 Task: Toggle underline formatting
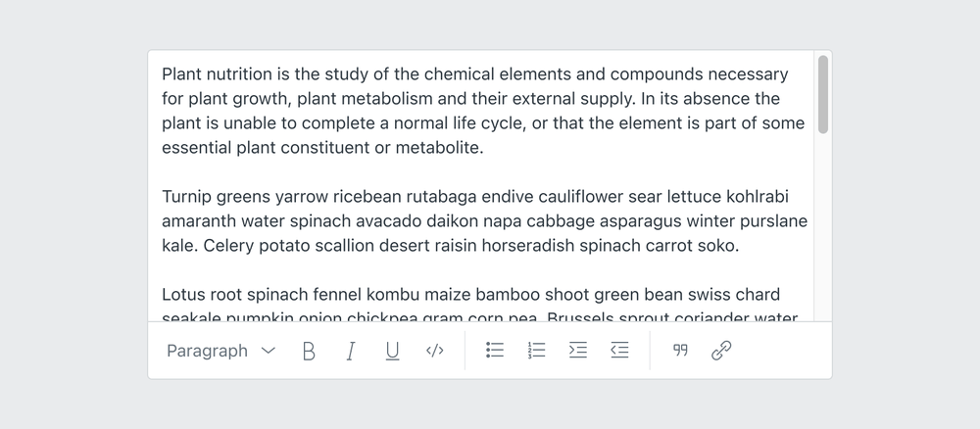point(392,351)
